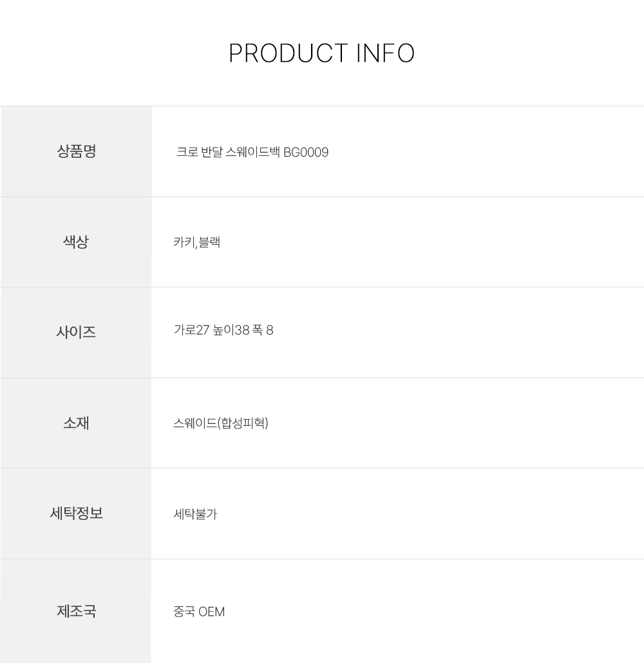Viewport: 644px width, 663px height.
Task: Select the 사이즈 row label
Action: (x=76, y=332)
